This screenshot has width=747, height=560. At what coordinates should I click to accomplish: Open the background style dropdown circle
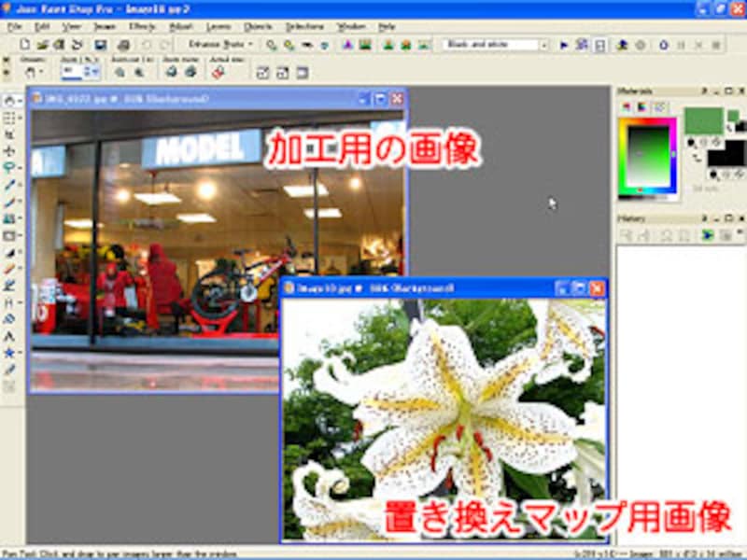pyautogui.click(x=713, y=175)
